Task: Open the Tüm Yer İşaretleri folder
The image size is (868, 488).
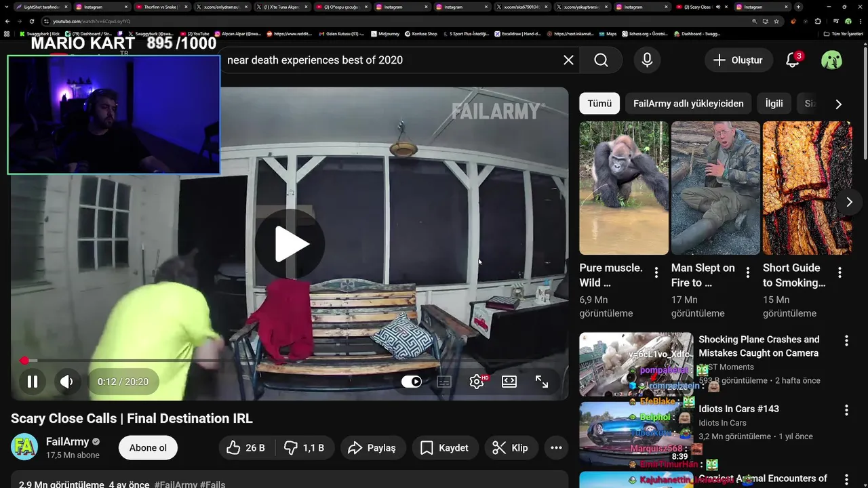Action: 844,33
